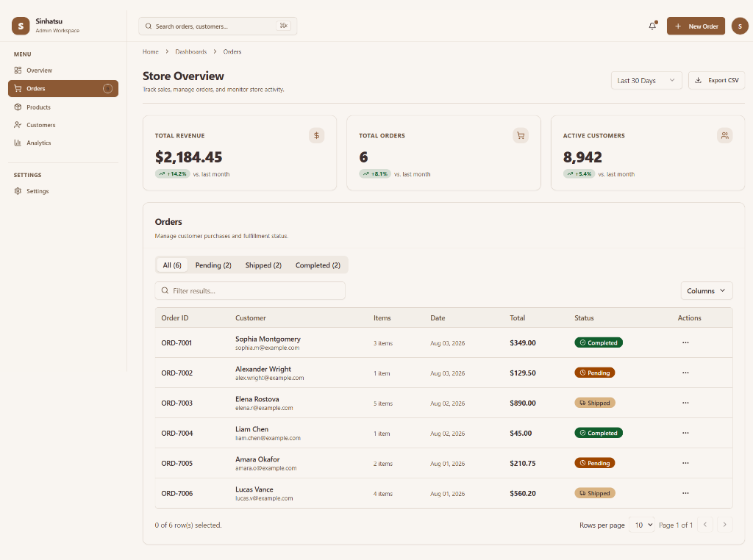Switch to the Shipped (2) tab
Viewport: 753px width, 560px height.
(x=263, y=265)
